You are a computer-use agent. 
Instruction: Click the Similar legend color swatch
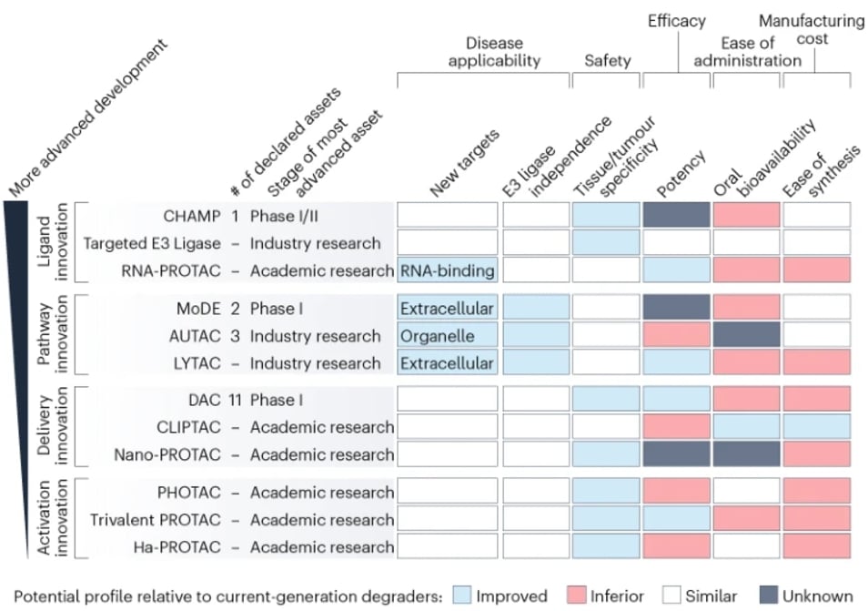(671, 596)
